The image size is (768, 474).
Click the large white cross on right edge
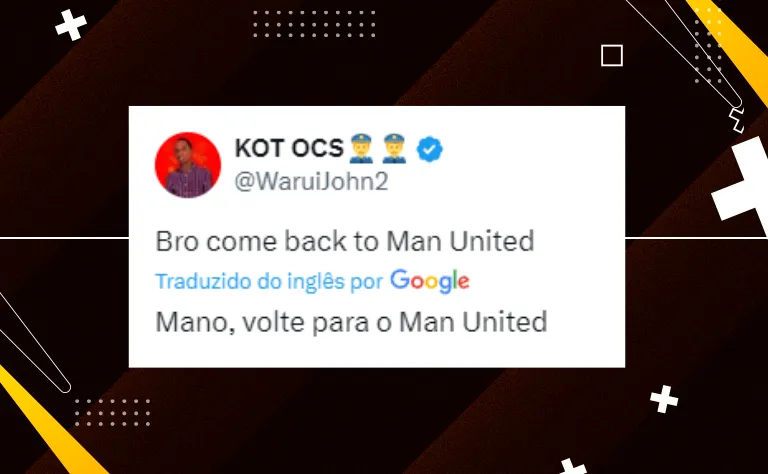(744, 184)
